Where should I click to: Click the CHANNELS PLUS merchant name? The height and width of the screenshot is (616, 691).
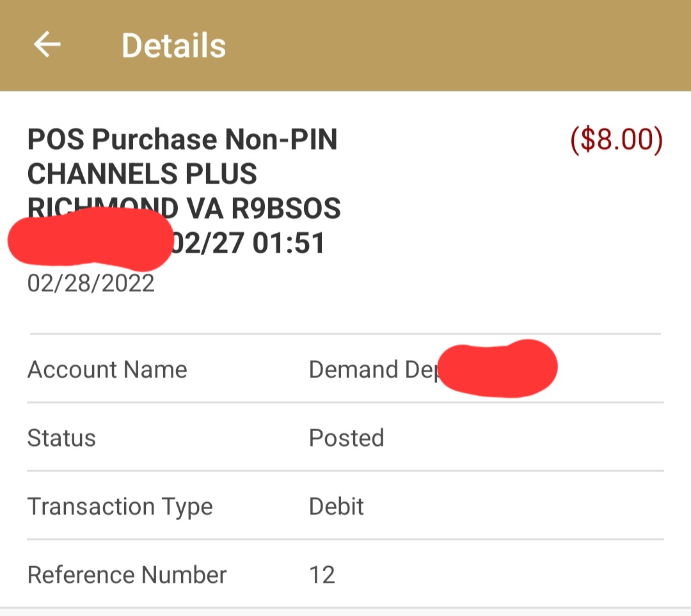pyautogui.click(x=142, y=174)
